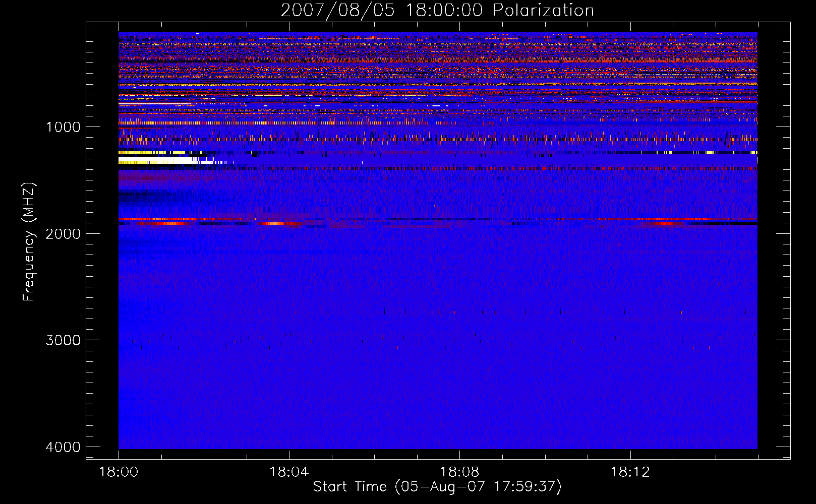The image size is (816, 504).
Task: Click the "3000" frequency tick label
Action: [x=63, y=340]
